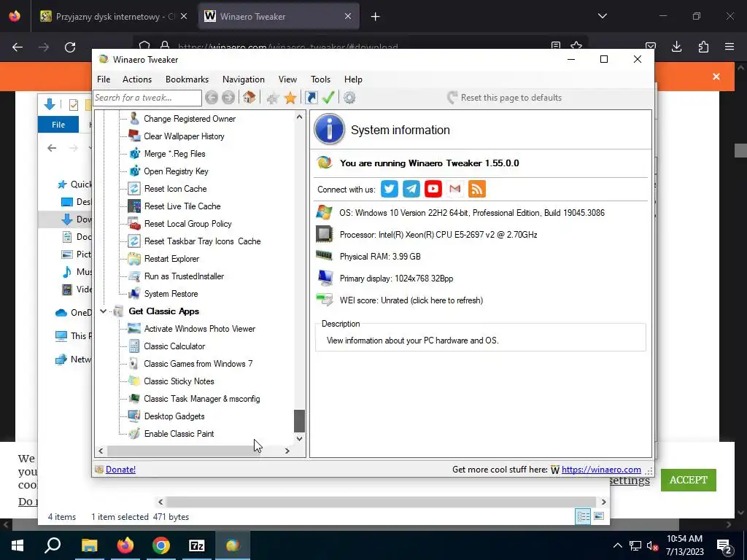Click the Firefox downloads arrow icon
Screen dimensions: 747x560
[676, 47]
